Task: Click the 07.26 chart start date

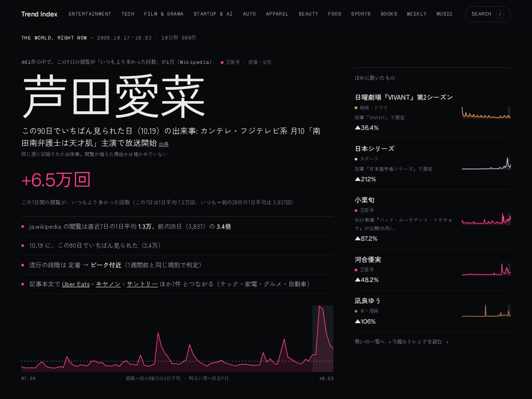Action: tap(28, 379)
